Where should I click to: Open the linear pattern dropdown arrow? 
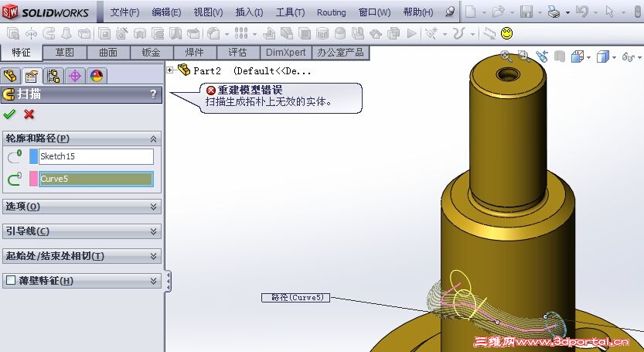(254, 34)
